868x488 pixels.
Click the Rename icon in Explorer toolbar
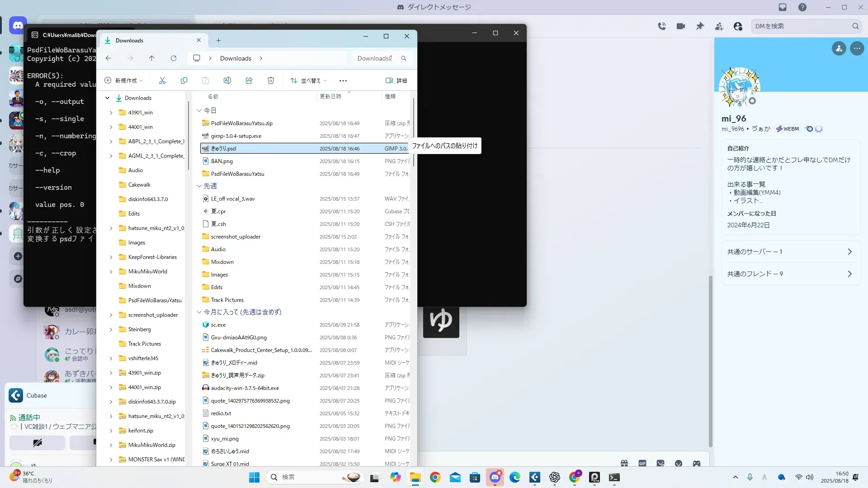pyautogui.click(x=227, y=80)
